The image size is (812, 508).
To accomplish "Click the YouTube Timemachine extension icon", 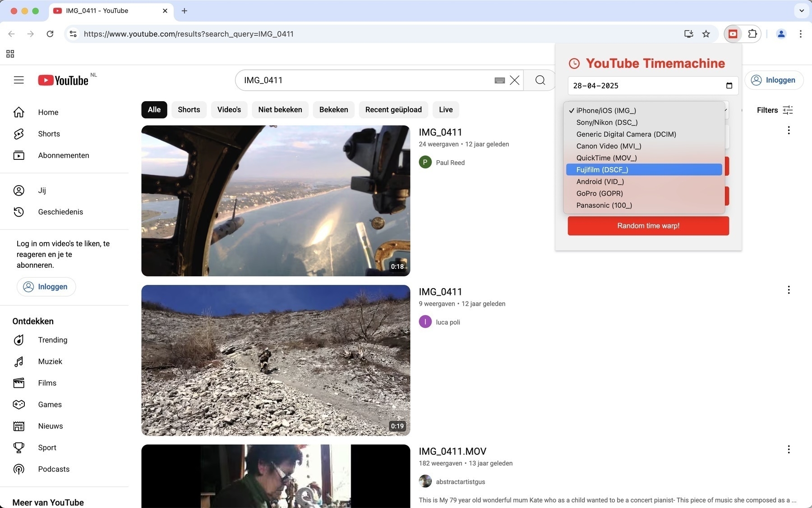I will click(x=733, y=34).
